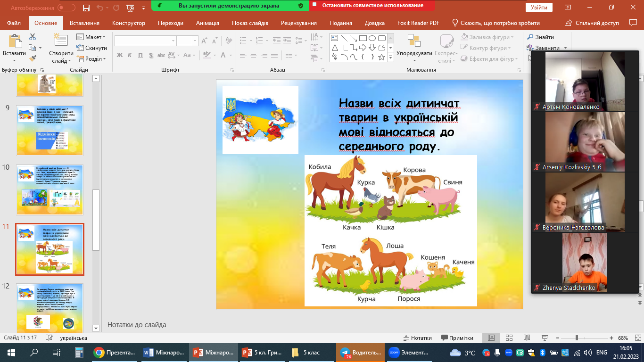The image size is (644, 362).
Task: Open the Розділ section dropdown
Action: point(91,59)
